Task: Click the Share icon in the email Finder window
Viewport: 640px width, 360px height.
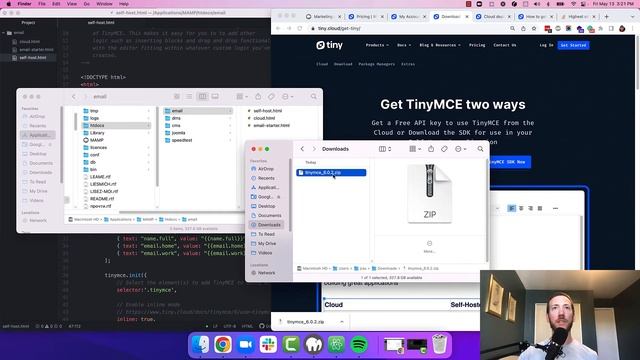Action: point(258,97)
